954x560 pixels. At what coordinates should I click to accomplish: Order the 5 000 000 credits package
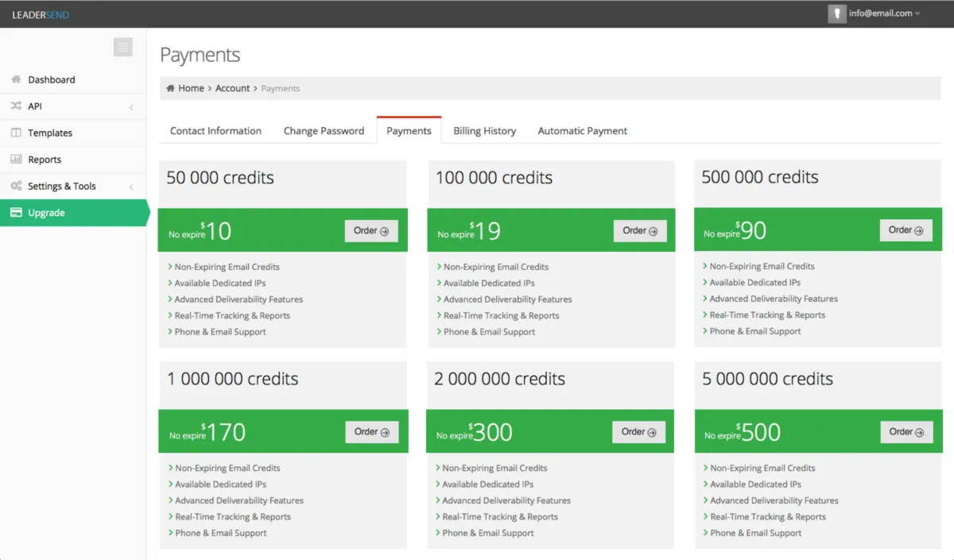(x=906, y=432)
